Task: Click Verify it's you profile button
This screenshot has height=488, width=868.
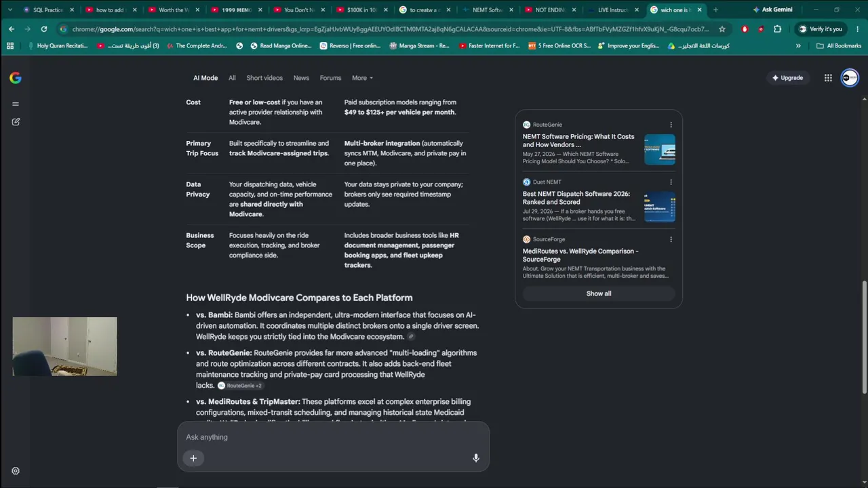Action: coord(821,29)
